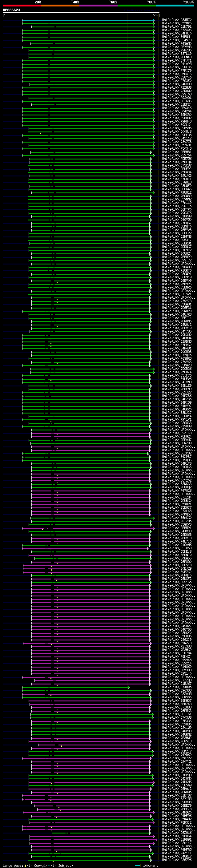This screenshot has height=868, width=197.
Task: Click the red 20% identity legend segment
Action: click(x=22, y=6)
